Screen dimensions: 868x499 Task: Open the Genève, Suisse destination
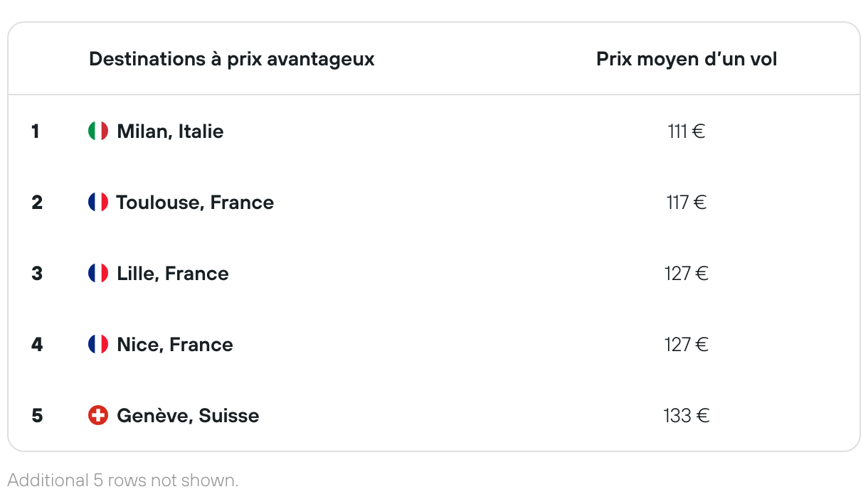tap(188, 416)
